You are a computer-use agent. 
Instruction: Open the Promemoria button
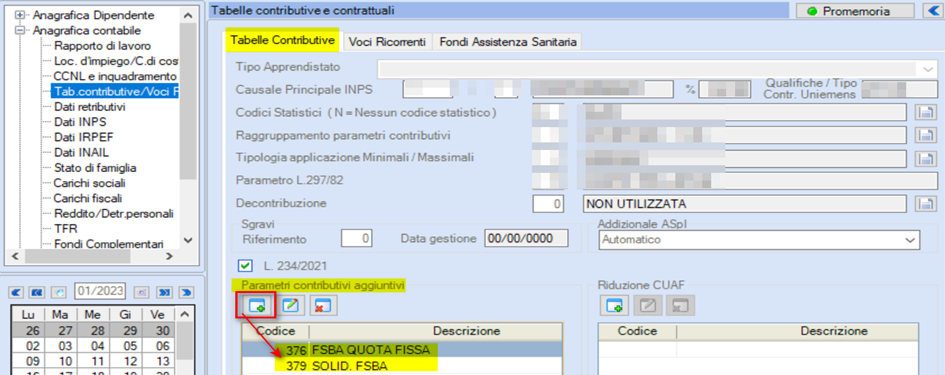click(856, 11)
